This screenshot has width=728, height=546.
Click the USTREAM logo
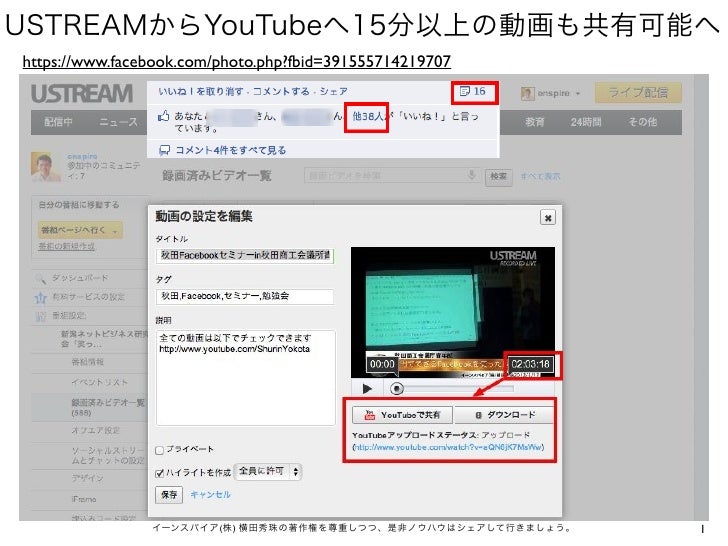[x=82, y=93]
